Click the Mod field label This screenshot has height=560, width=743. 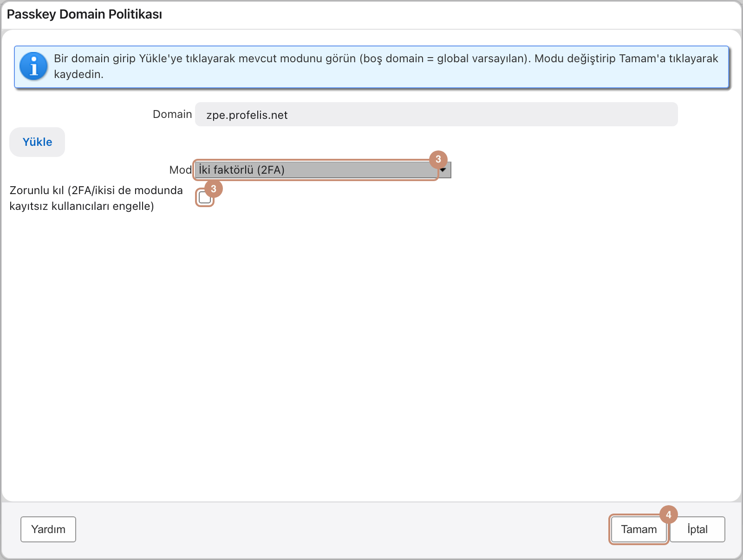181,170
